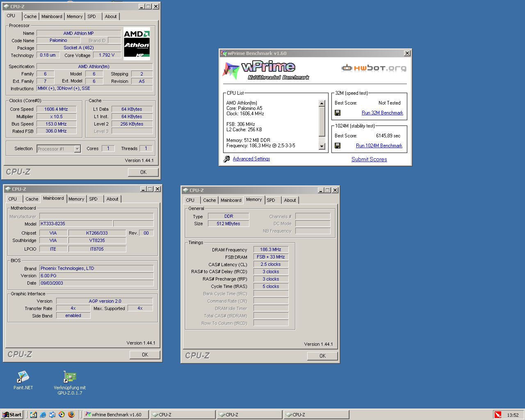Click the taskbar clock showing 13:52
This screenshot has width=525, height=420.
pyautogui.click(x=513, y=415)
